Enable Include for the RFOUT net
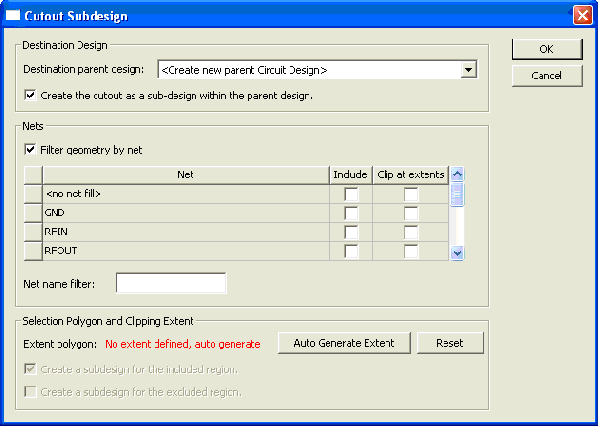The height and width of the screenshot is (426, 598). (351, 251)
